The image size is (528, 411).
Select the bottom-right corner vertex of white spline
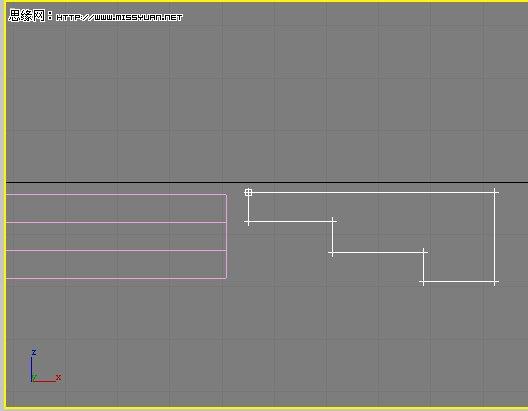pyautogui.click(x=495, y=282)
